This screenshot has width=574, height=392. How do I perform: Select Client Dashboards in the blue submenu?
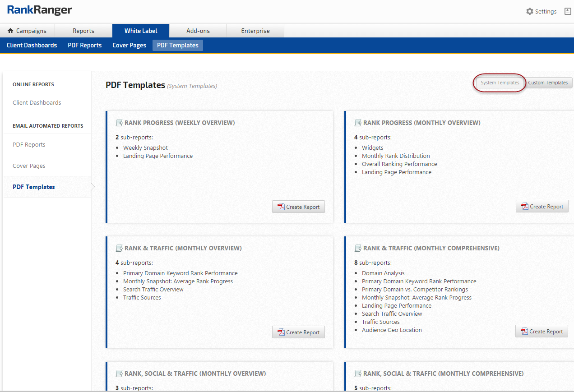32,45
